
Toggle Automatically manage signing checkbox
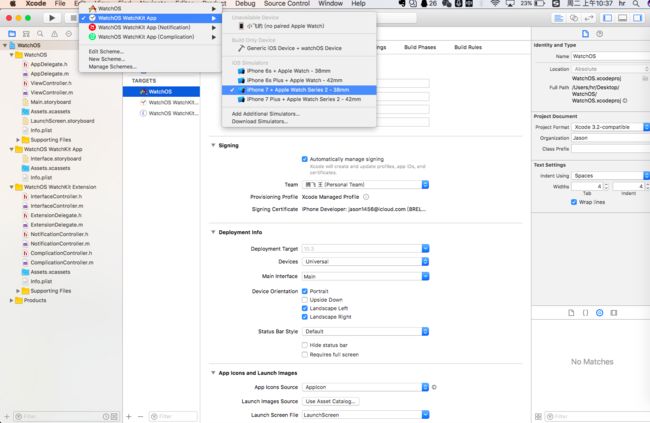pyautogui.click(x=305, y=159)
